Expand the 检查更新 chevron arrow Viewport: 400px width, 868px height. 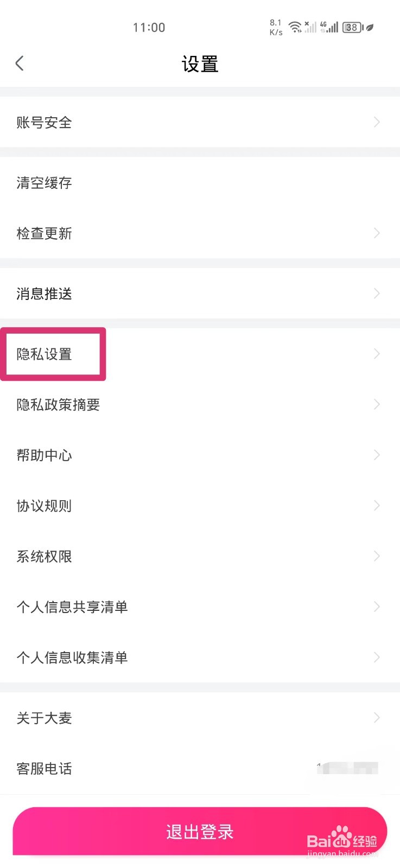377,233
